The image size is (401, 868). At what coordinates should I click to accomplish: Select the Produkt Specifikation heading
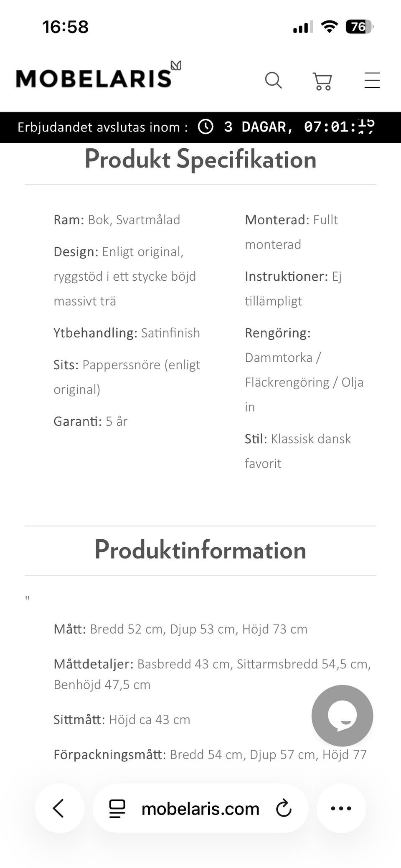pos(200,160)
